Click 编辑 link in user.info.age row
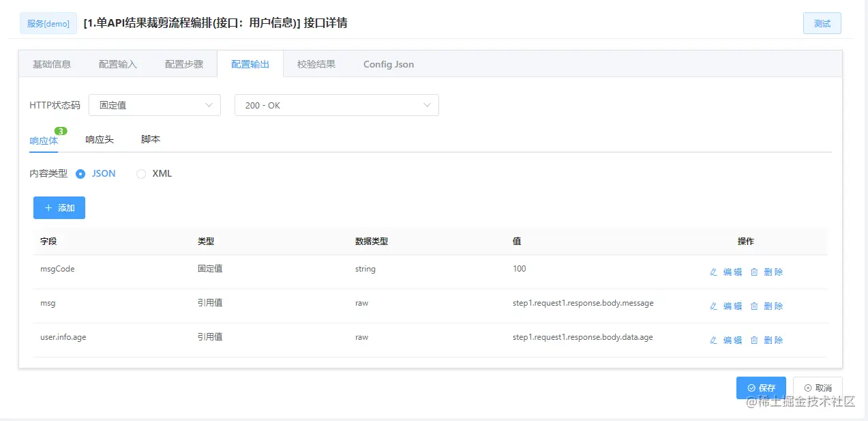Screen dimensions: 868x421 click(x=732, y=340)
